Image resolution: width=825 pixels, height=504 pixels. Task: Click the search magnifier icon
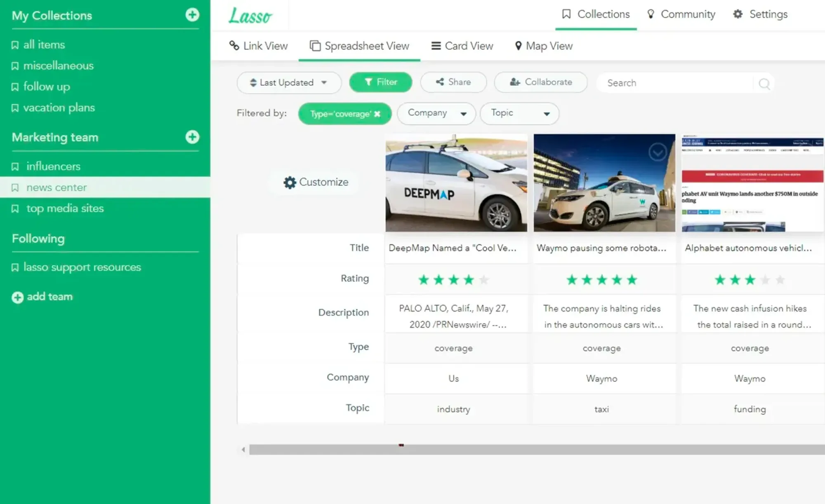764,84
